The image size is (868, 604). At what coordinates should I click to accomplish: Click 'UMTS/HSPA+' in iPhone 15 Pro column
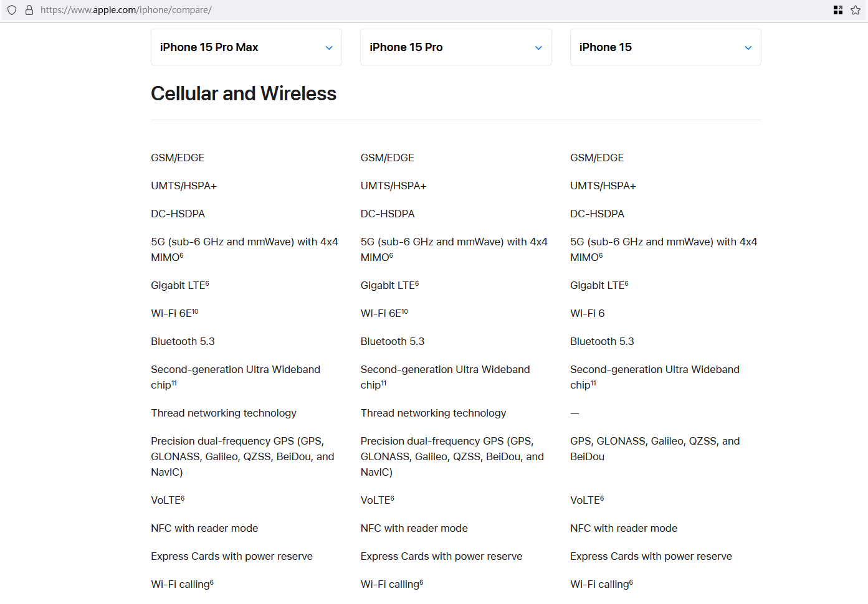[393, 186]
